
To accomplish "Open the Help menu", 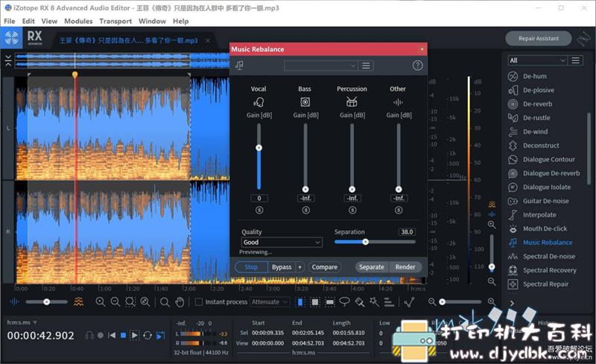I will coord(180,21).
